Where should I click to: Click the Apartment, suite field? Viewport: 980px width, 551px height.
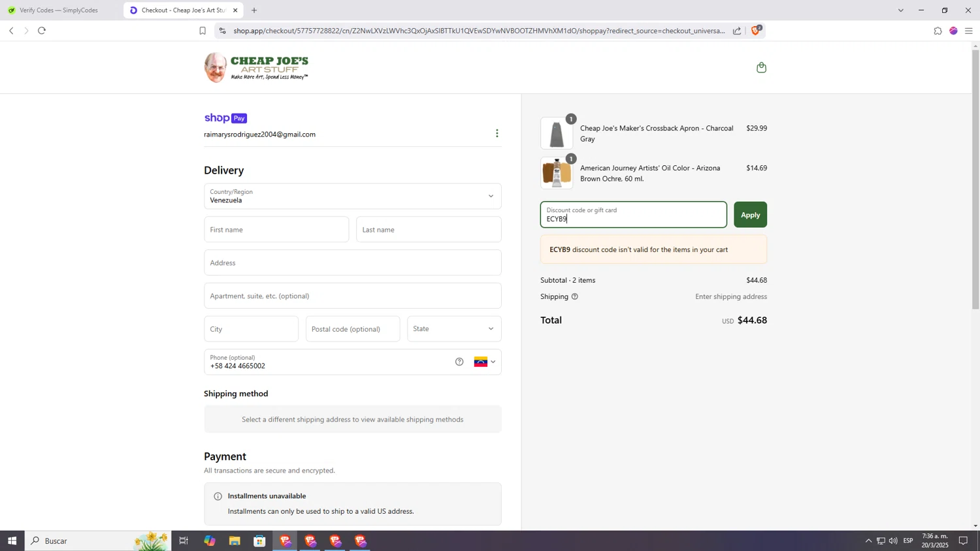coord(352,296)
